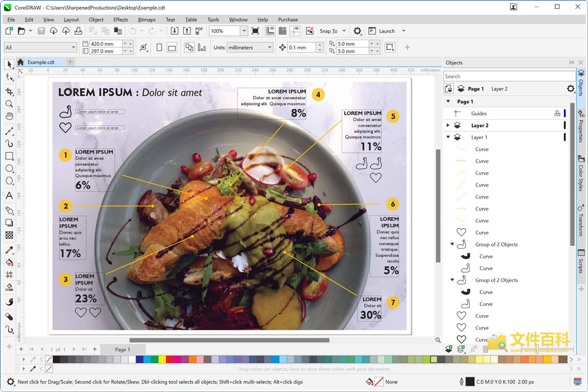Image resolution: width=588 pixels, height=392 pixels.
Task: Select the Drop Shadow tool
Action: (9, 223)
